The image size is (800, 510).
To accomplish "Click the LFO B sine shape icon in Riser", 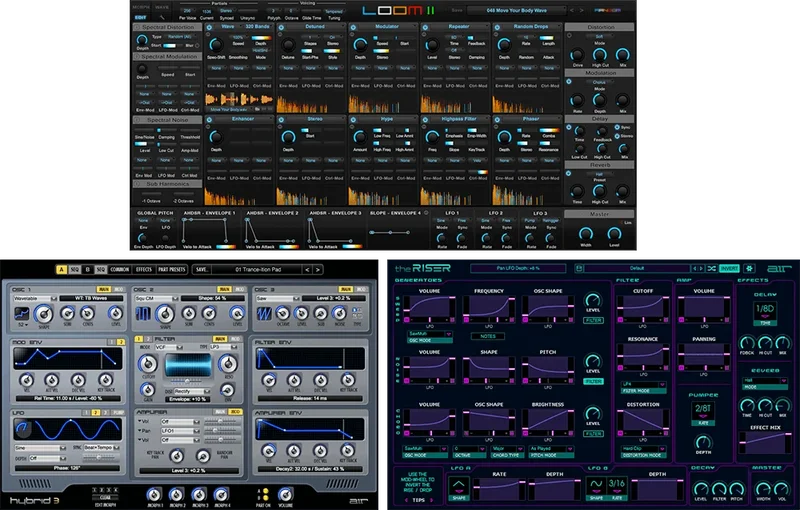I will click(595, 484).
